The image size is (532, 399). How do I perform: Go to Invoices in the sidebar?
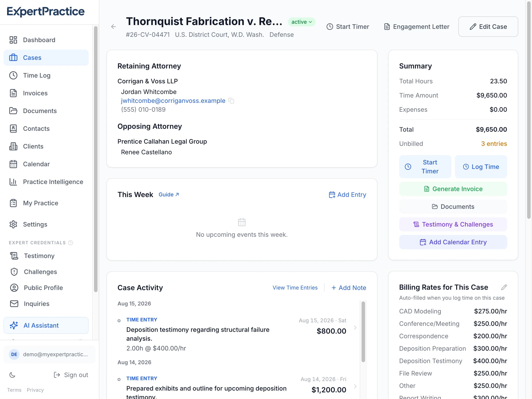click(x=46, y=93)
